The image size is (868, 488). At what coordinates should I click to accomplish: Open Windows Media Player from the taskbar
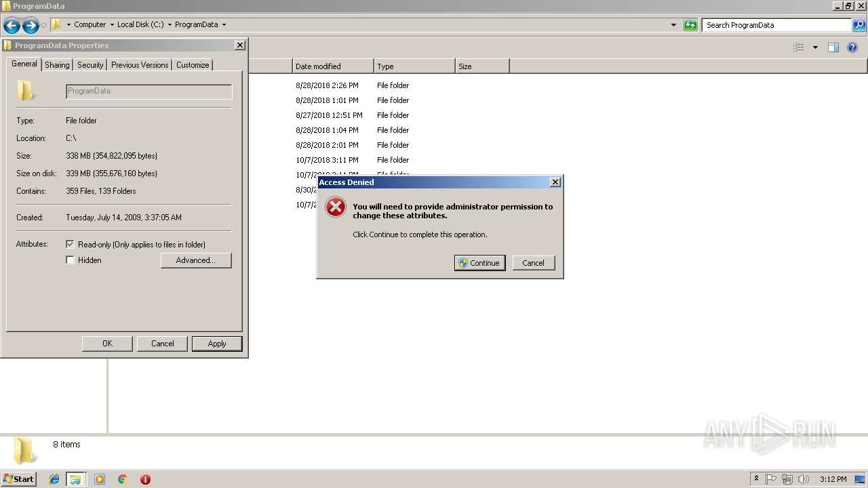click(x=100, y=479)
